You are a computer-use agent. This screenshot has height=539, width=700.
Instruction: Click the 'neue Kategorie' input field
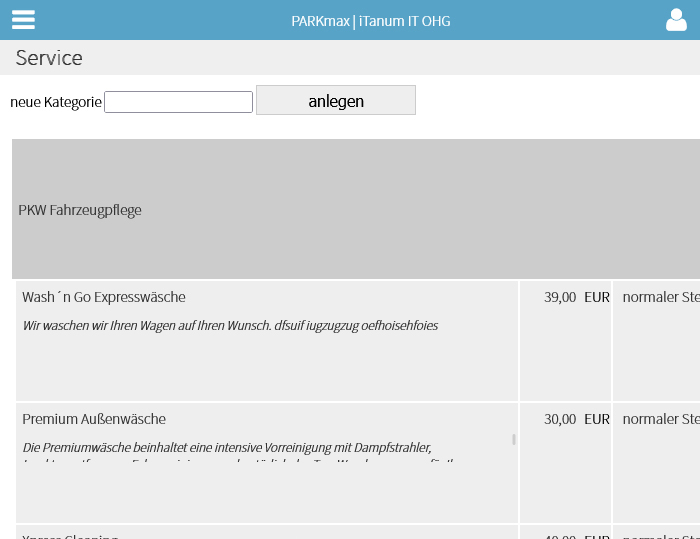[179, 102]
